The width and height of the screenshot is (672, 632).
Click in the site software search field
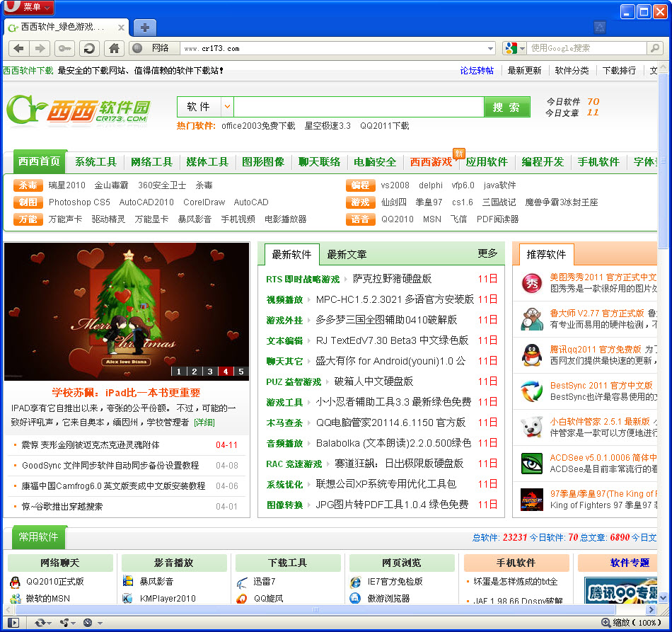(359, 107)
